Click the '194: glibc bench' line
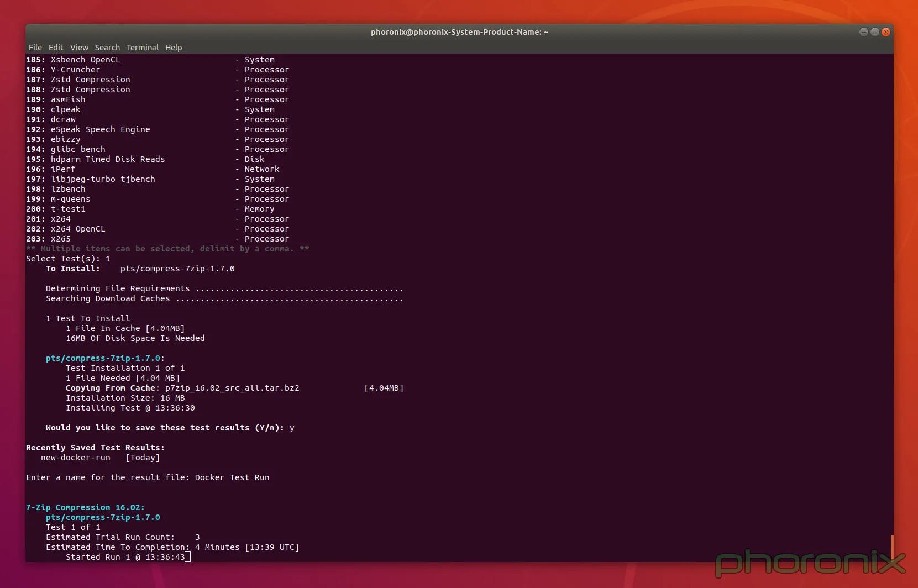The width and height of the screenshot is (918, 588). [x=158, y=149]
